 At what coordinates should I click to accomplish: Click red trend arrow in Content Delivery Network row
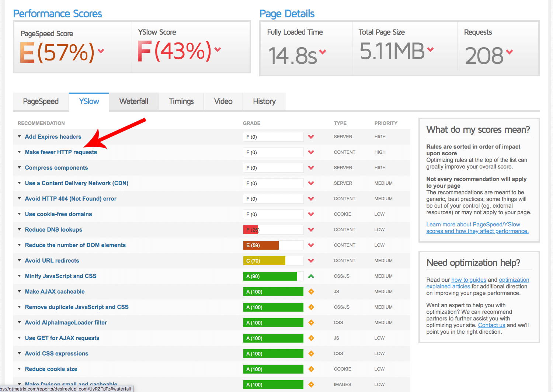click(311, 183)
